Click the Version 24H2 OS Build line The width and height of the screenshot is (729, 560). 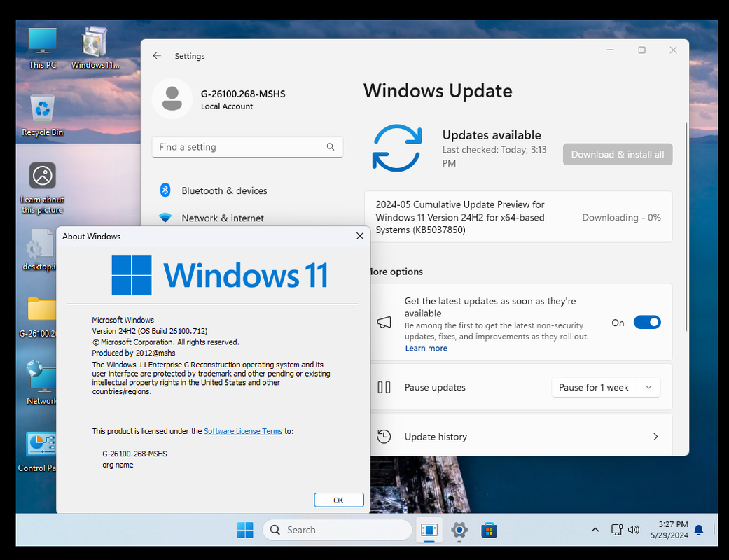[150, 331]
